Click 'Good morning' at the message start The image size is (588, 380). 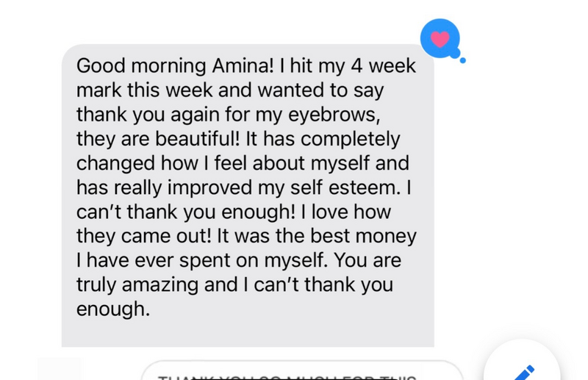141,66
